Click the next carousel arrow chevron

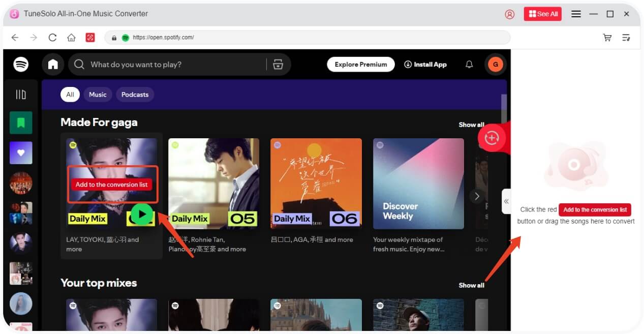pos(476,196)
